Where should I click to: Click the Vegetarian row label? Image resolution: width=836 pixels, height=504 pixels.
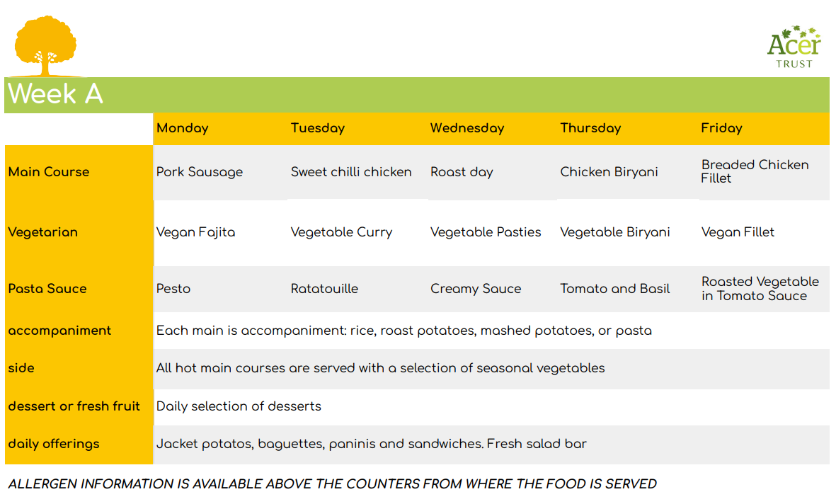(42, 232)
